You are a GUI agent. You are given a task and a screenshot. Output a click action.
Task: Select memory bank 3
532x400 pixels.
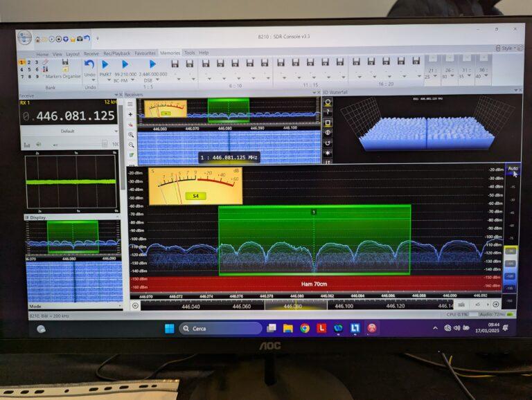(37, 62)
